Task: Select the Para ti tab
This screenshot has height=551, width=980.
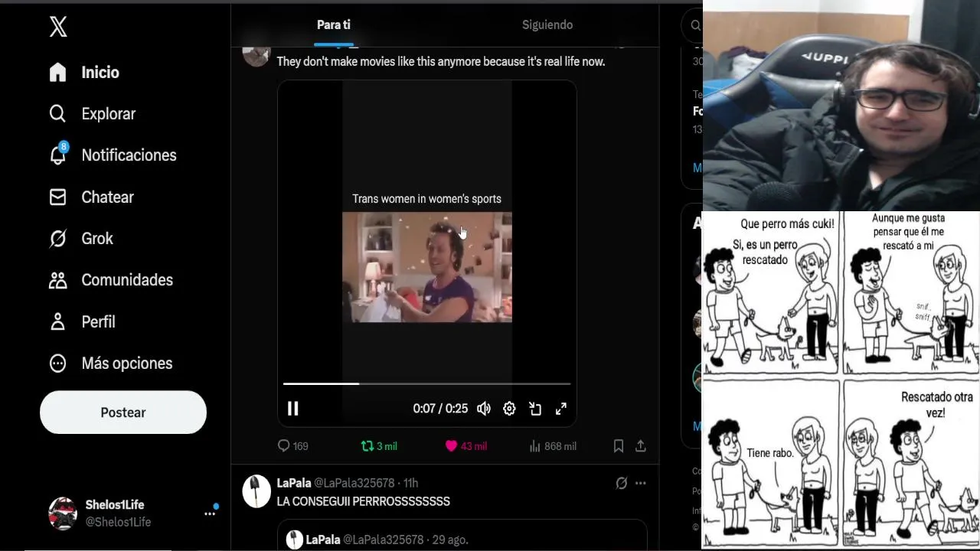Action: coord(334,24)
